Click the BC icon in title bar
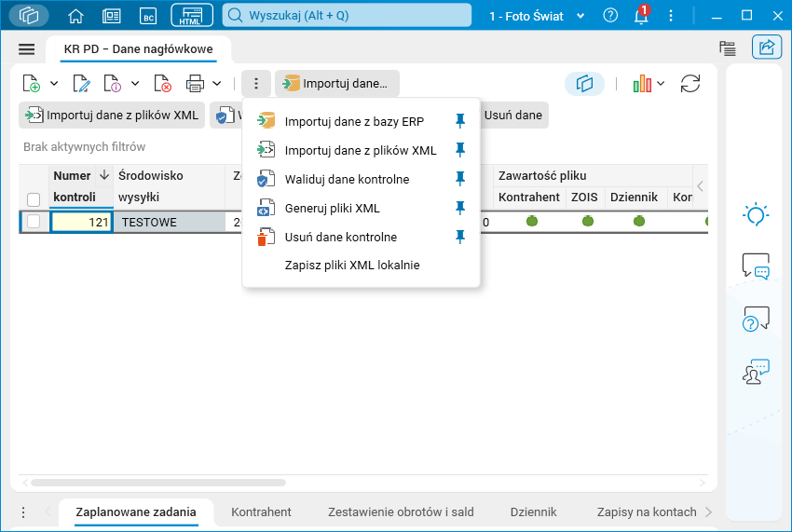Viewport: 792px width, 532px height. pyautogui.click(x=148, y=16)
